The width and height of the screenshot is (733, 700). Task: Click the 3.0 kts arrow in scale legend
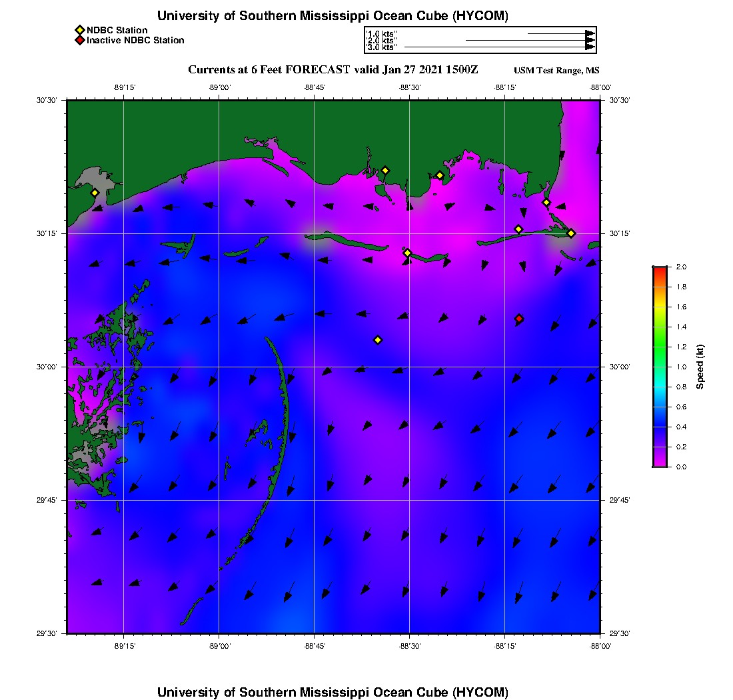point(500,47)
